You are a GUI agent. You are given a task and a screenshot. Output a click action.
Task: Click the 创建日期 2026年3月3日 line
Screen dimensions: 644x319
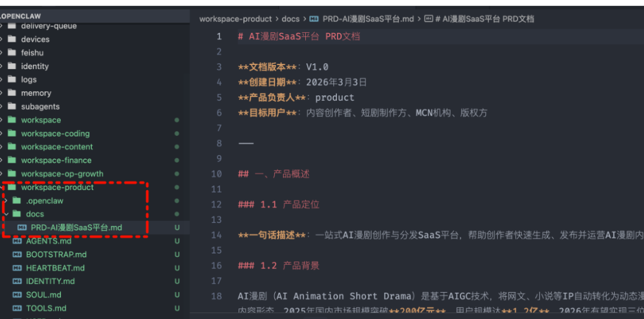click(x=302, y=82)
